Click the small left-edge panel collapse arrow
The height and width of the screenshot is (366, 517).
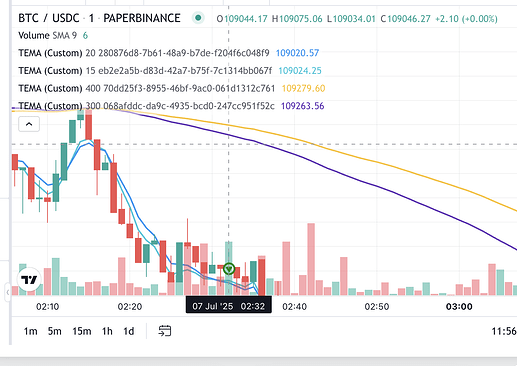tap(7, 292)
